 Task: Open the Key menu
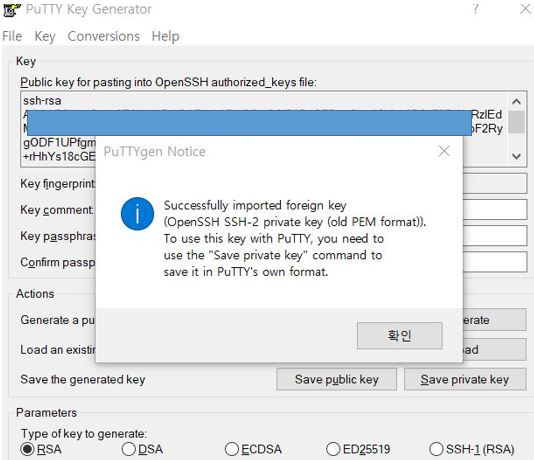pyautogui.click(x=45, y=36)
